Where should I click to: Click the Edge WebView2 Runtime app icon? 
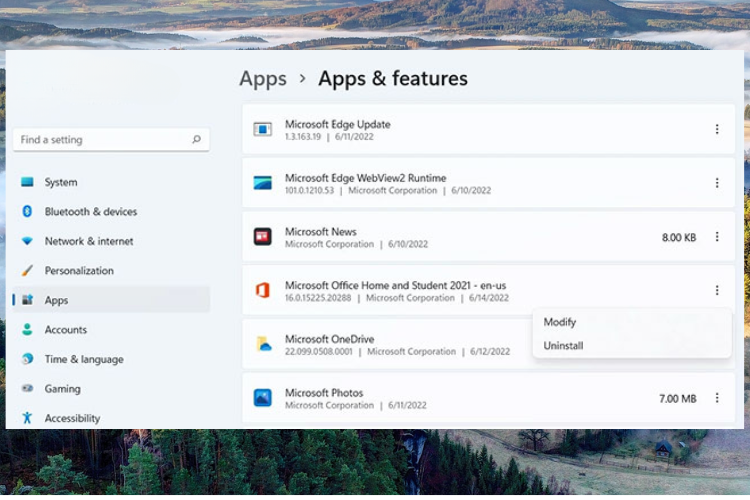263,183
